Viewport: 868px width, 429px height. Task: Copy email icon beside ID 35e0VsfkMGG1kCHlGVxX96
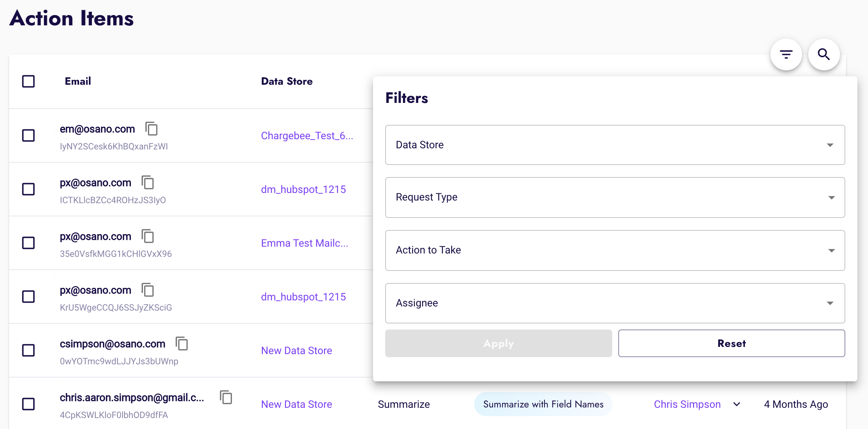(148, 236)
